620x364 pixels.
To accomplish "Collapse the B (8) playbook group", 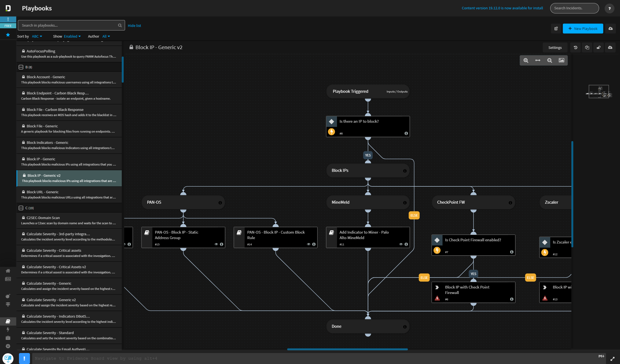I will (x=21, y=67).
